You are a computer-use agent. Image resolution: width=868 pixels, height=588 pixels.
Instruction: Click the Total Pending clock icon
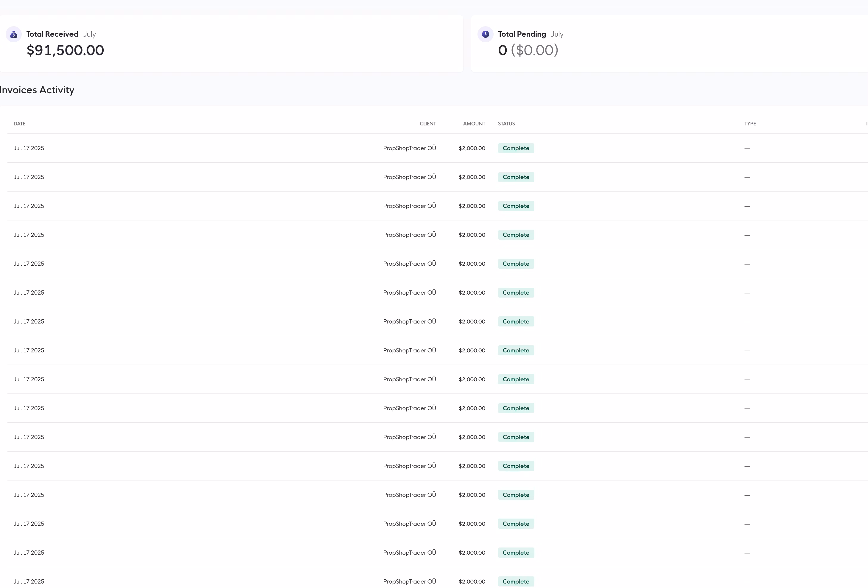(485, 34)
